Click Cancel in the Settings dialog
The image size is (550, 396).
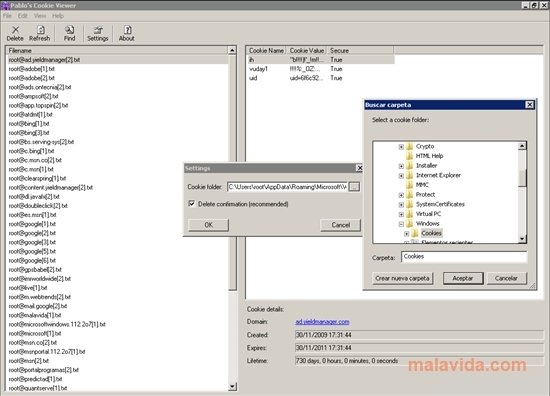pyautogui.click(x=340, y=225)
